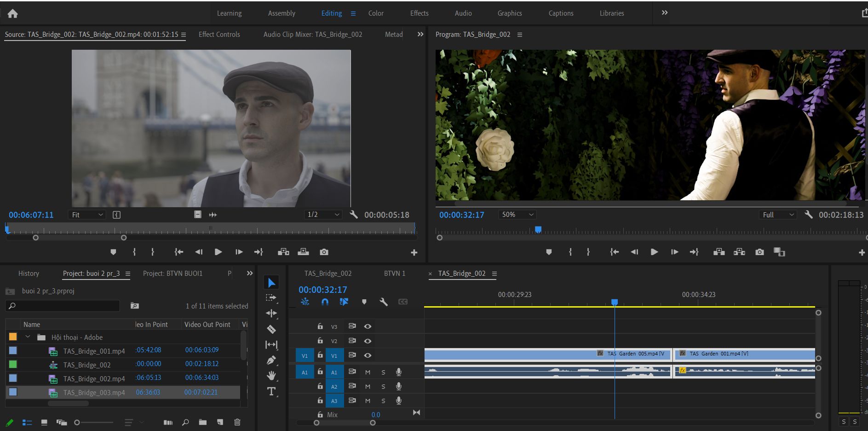868x431 pixels.
Task: Click the Overwrite button in Source monitor
Action: (304, 252)
